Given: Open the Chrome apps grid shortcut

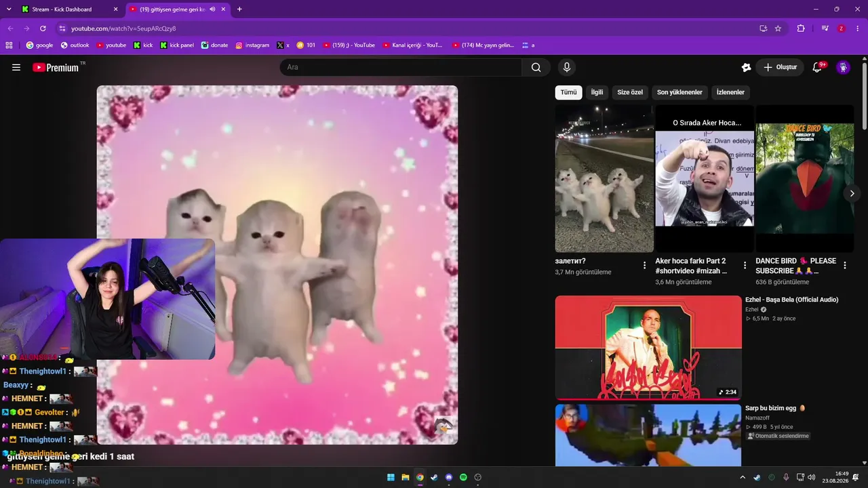Looking at the screenshot, I should 9,45.
